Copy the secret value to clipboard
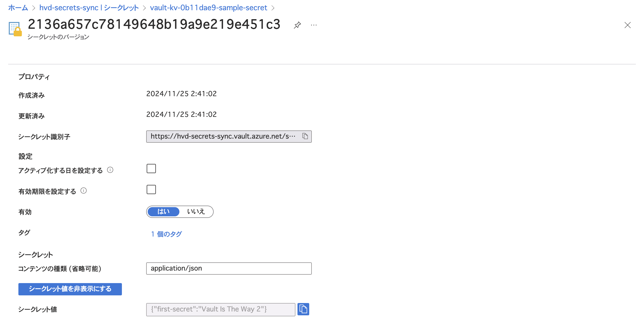This screenshot has width=644, height=335. (x=303, y=309)
